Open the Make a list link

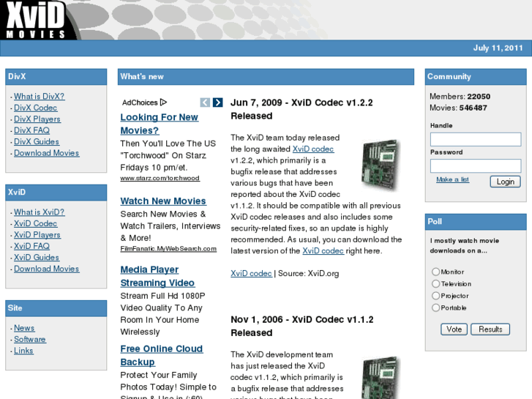click(x=453, y=179)
